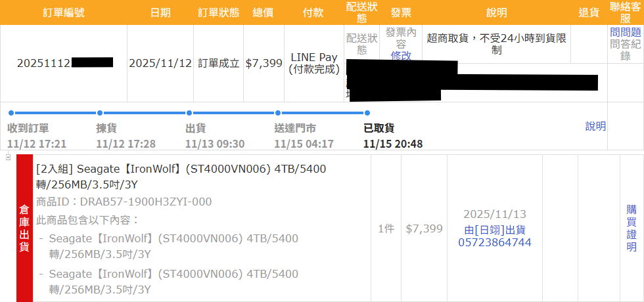View the 問答紀錄 Q&A history

point(625,50)
